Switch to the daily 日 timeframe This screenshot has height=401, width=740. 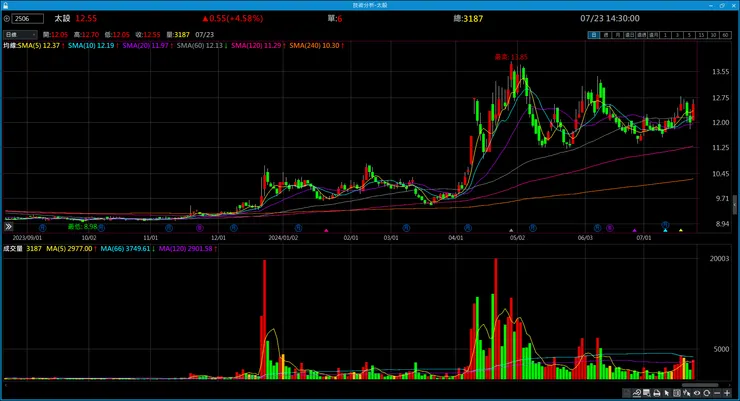tap(593, 35)
